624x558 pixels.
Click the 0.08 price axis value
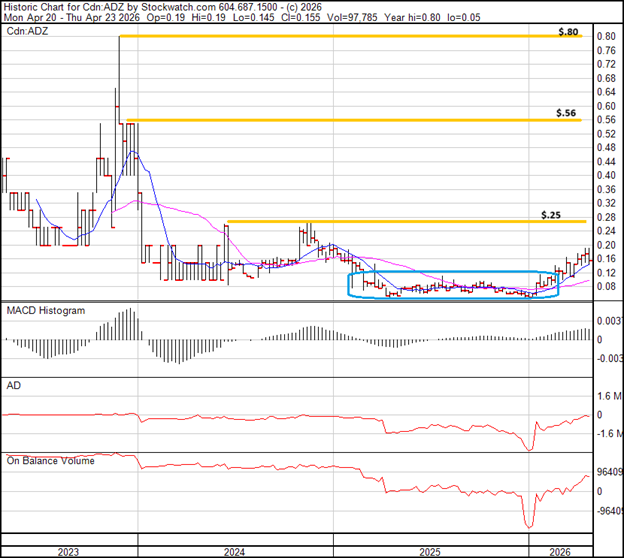pyautogui.click(x=605, y=286)
